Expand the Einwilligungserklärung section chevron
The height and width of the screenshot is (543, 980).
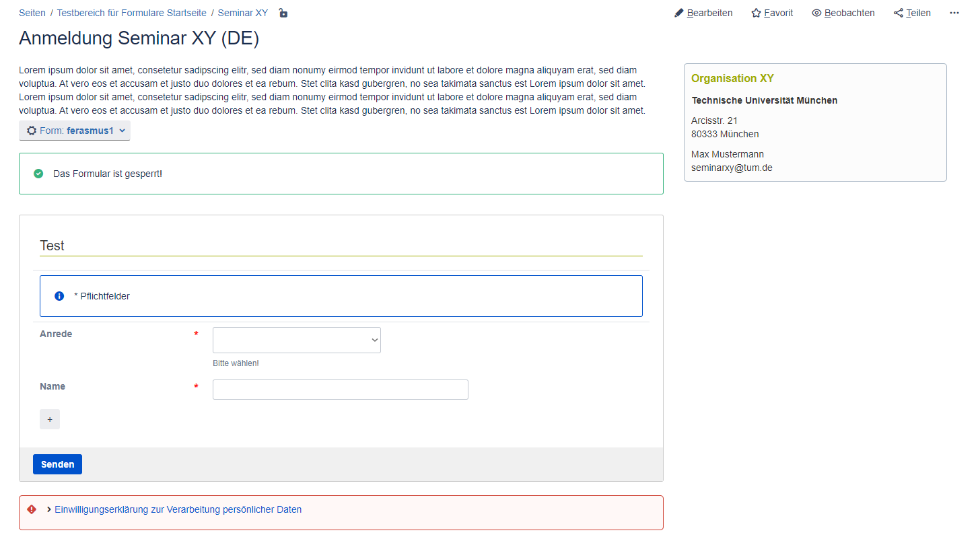[x=49, y=509]
